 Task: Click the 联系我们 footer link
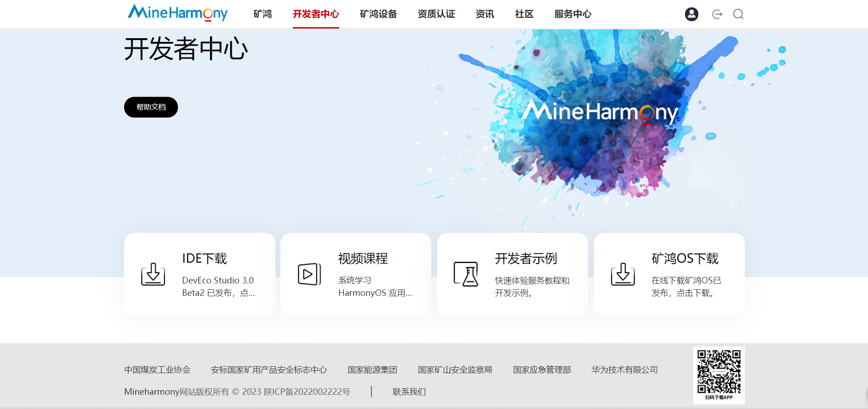(x=409, y=392)
